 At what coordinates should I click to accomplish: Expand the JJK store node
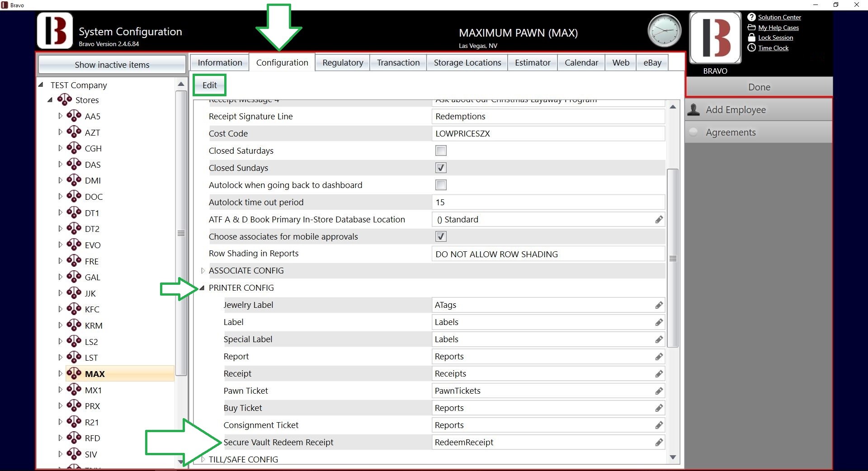[x=60, y=293]
